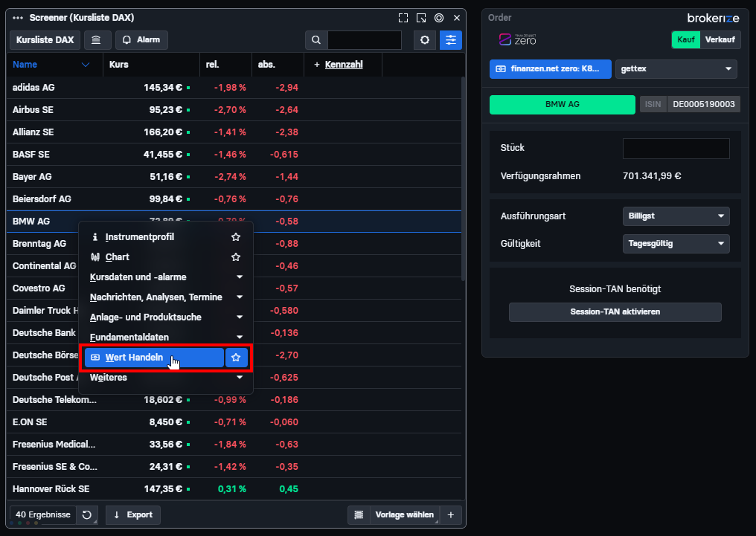The image size is (756, 536).
Task: Open the Ausführungsart Billigst dropdown
Action: tap(676, 216)
